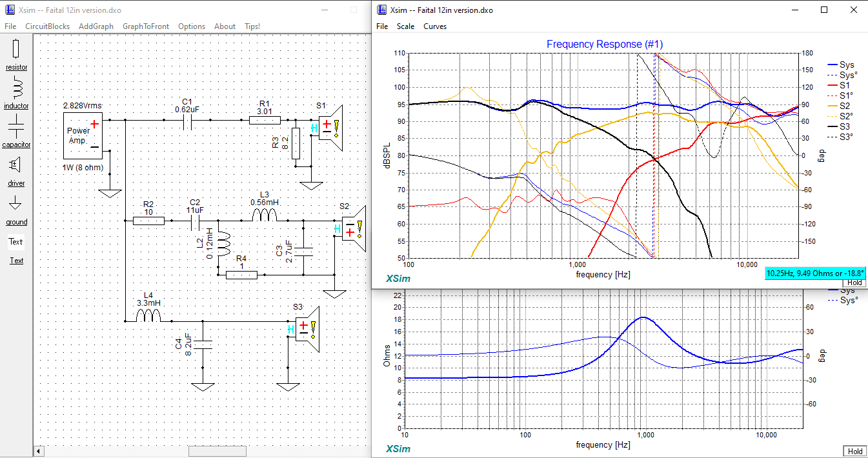The height and width of the screenshot is (458, 868).
Task: Click the 1W (8 ohm) label
Action: pos(81,168)
